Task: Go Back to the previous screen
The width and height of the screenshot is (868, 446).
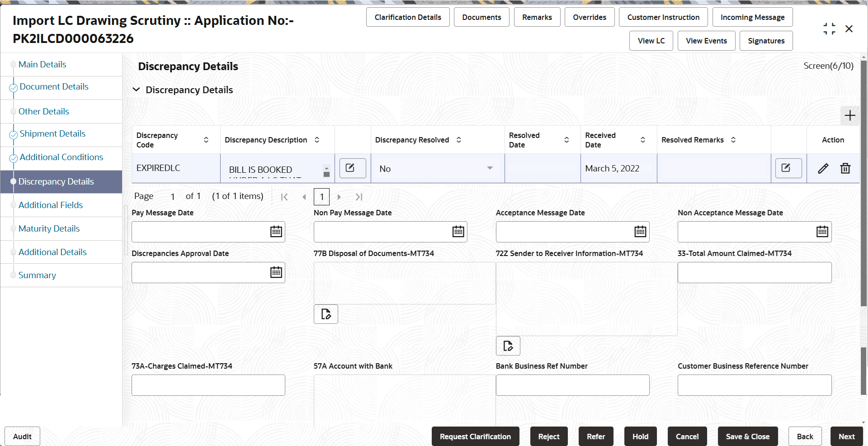Action: pos(805,437)
